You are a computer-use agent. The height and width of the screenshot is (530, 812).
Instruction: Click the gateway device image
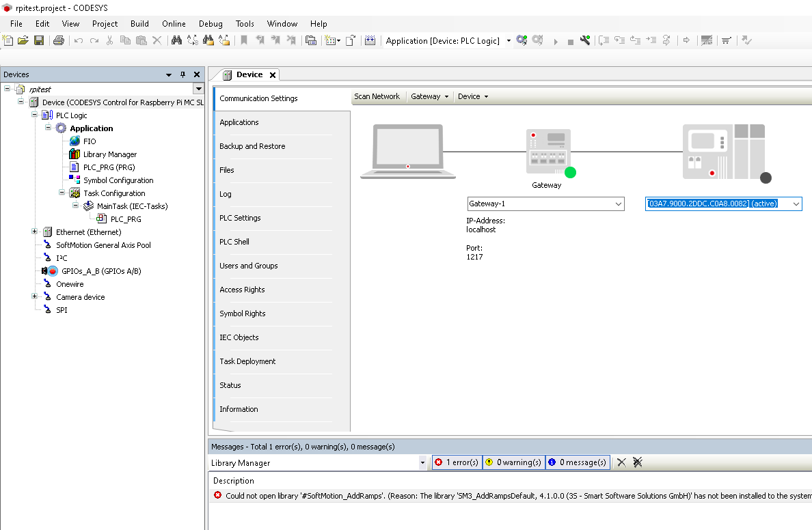[x=549, y=152]
